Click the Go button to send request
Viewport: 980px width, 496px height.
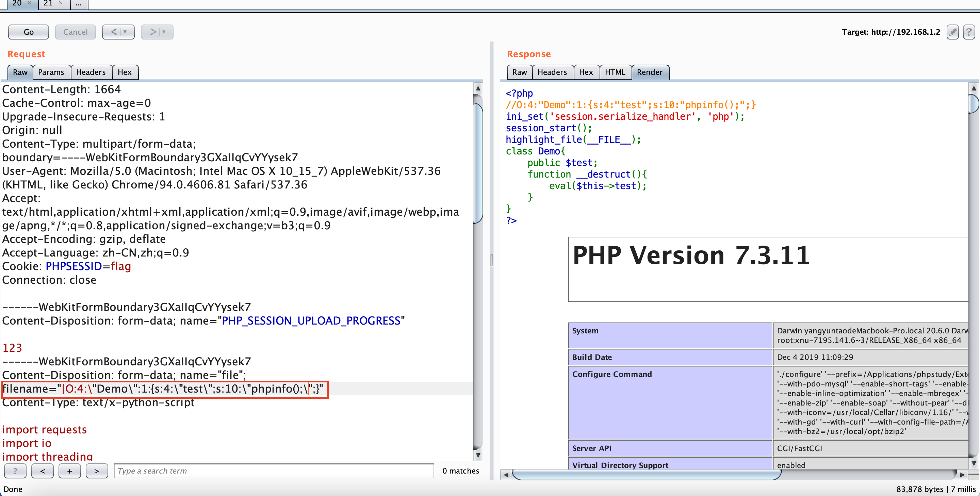pos(29,32)
